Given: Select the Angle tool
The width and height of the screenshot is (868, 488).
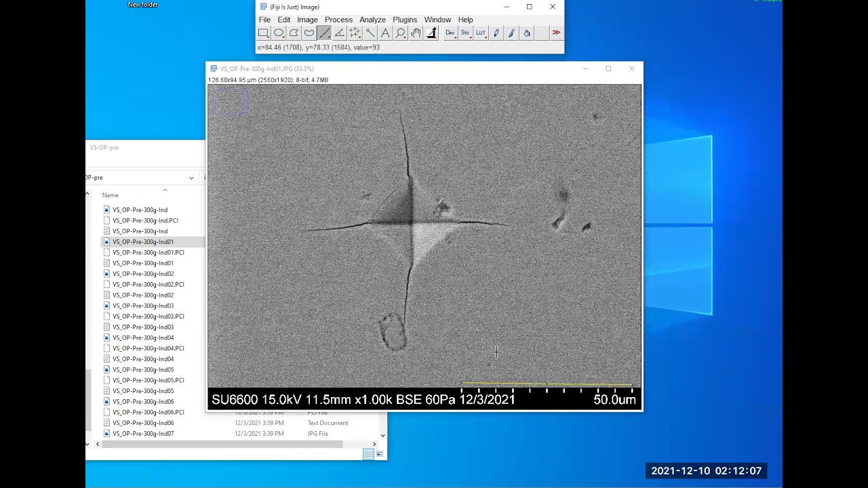Looking at the screenshot, I should coord(340,33).
